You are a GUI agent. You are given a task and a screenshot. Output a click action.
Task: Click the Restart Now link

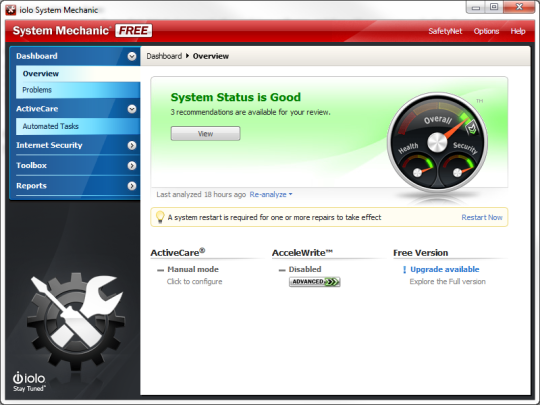(482, 218)
